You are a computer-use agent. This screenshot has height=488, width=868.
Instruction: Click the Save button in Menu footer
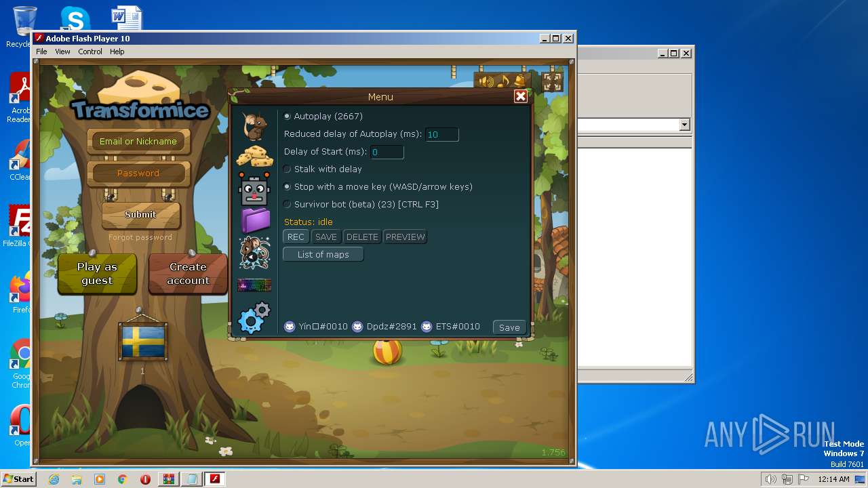pos(509,327)
